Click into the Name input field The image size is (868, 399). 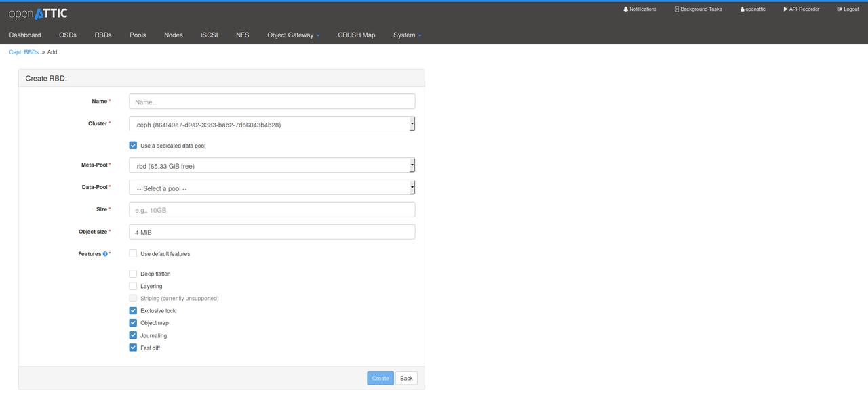tap(272, 102)
